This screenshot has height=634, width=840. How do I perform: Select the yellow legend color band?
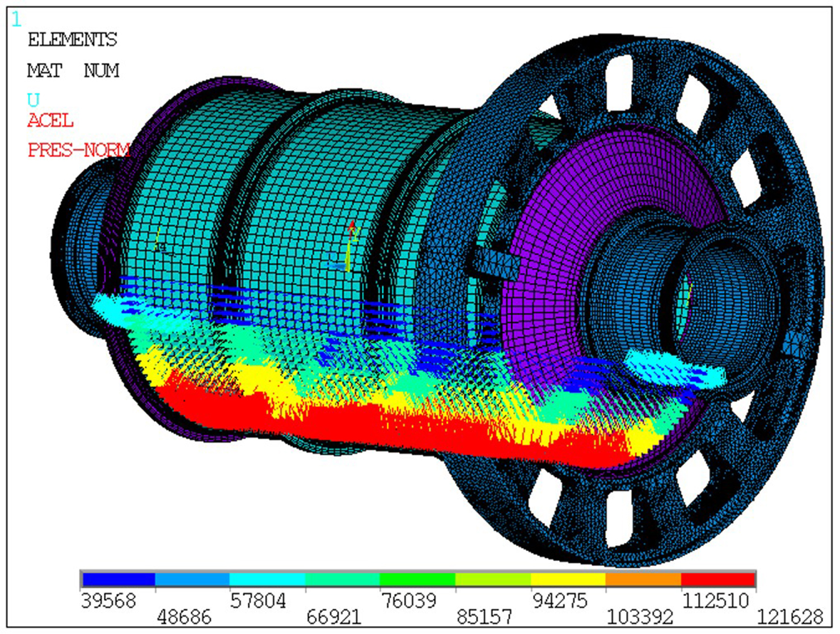568,579
